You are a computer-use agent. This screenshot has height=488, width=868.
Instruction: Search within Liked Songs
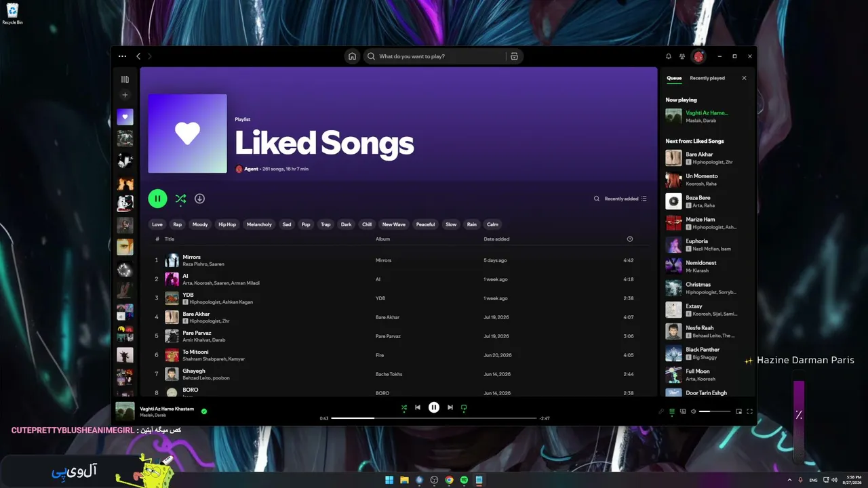(x=597, y=199)
